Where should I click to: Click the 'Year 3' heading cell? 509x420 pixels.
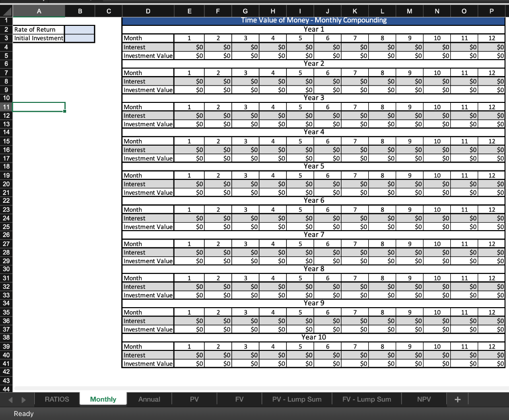(x=314, y=98)
